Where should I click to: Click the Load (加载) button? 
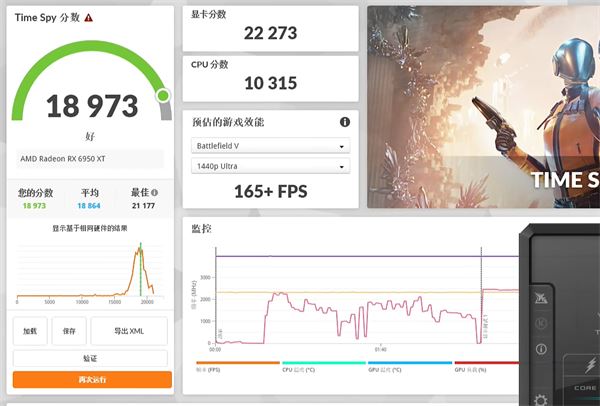[x=30, y=330]
